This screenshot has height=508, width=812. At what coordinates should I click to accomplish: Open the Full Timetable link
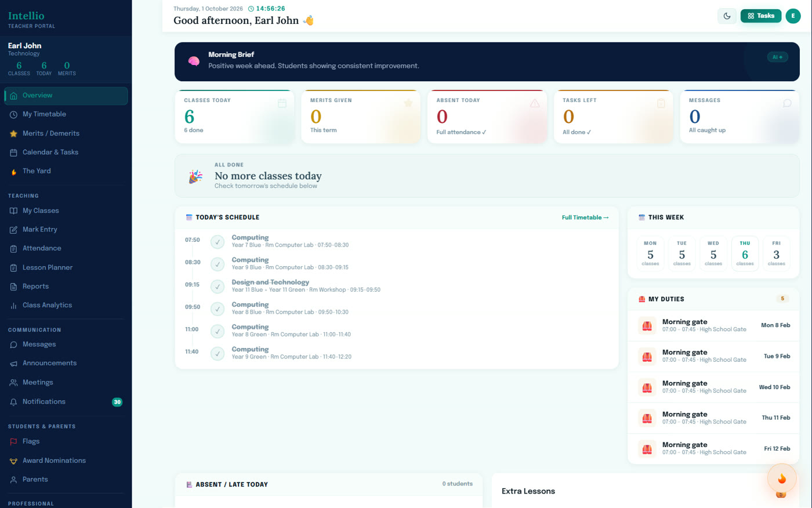click(585, 217)
